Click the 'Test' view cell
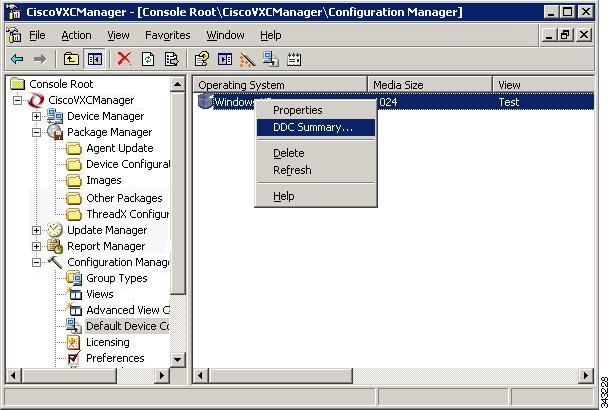 (509, 102)
